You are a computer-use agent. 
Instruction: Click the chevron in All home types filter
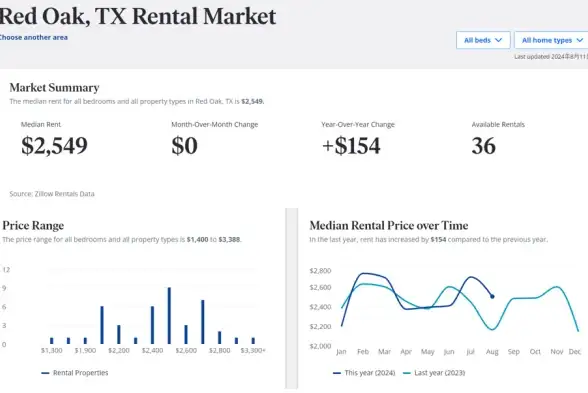580,40
